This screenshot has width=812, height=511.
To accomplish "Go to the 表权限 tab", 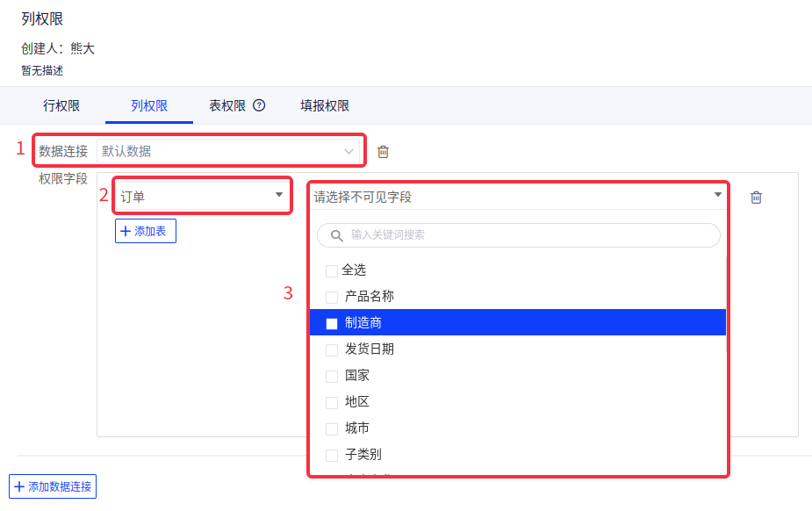I will tap(226, 105).
